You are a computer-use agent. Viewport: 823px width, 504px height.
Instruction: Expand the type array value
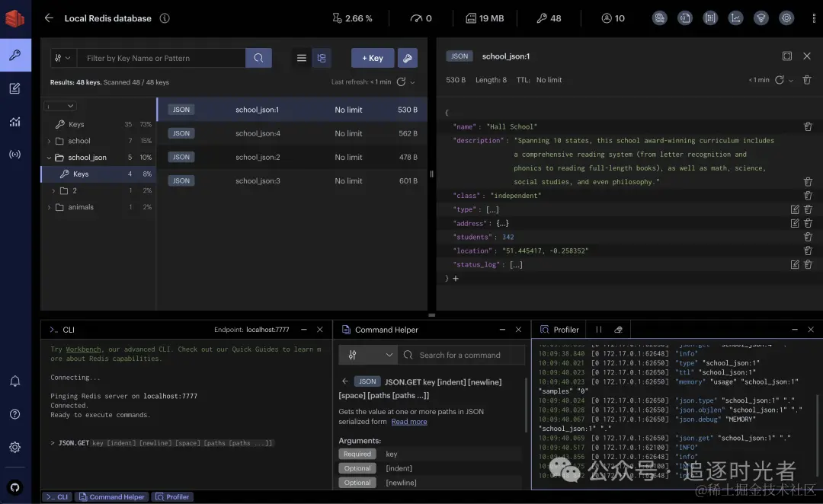[492, 209]
